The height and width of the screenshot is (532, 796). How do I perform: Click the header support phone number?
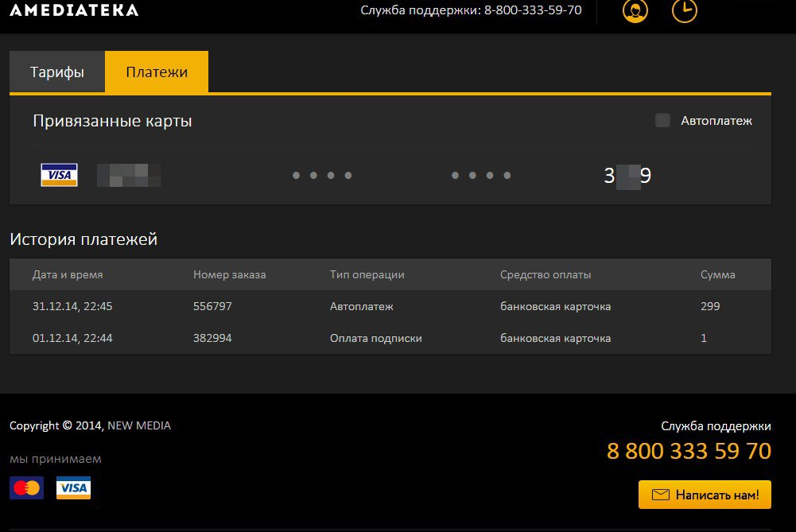[x=533, y=10]
